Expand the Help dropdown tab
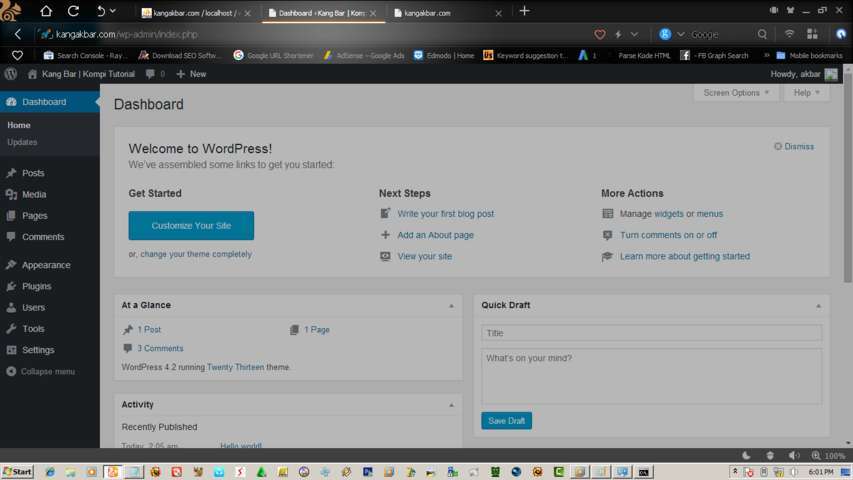Viewport: 853px width, 480px height. point(806,93)
